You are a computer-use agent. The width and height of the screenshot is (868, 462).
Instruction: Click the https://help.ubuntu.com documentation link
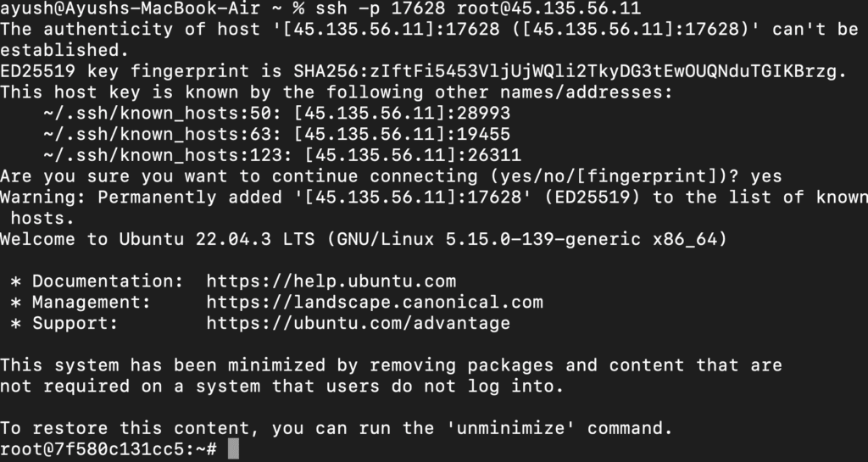(x=331, y=281)
